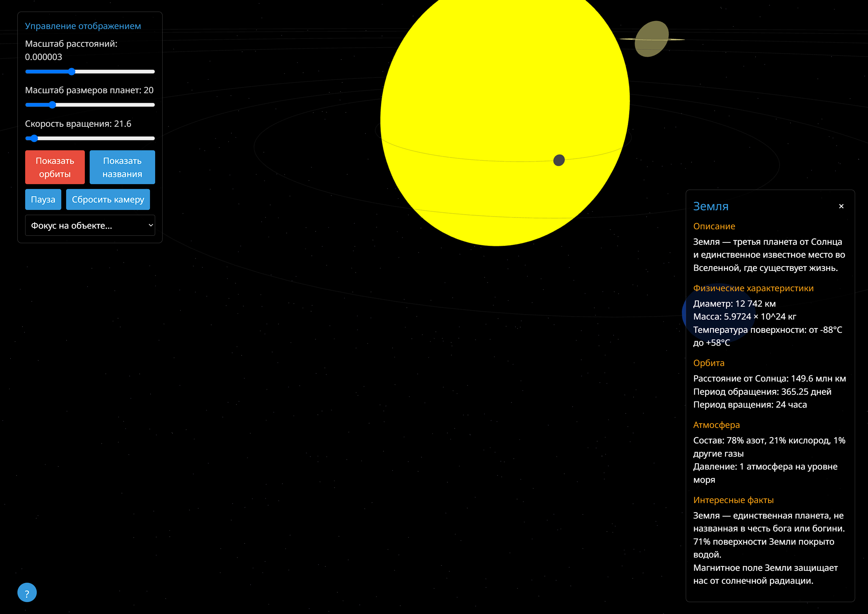Click the Орбита heading
The height and width of the screenshot is (614, 868).
709,363
